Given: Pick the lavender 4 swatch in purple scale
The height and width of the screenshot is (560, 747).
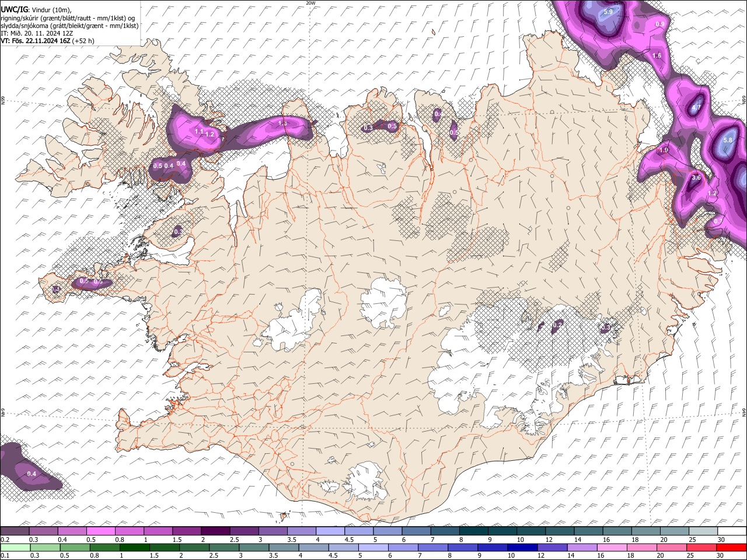Looking at the screenshot, I should click(x=330, y=531).
